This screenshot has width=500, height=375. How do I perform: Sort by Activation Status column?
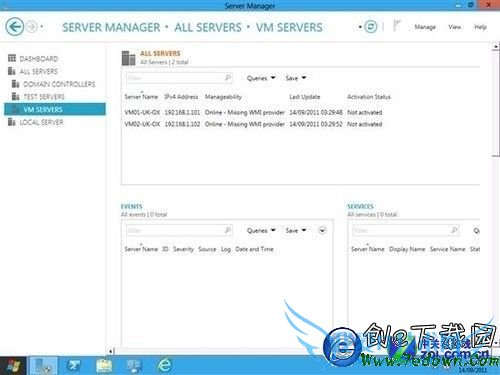369,97
